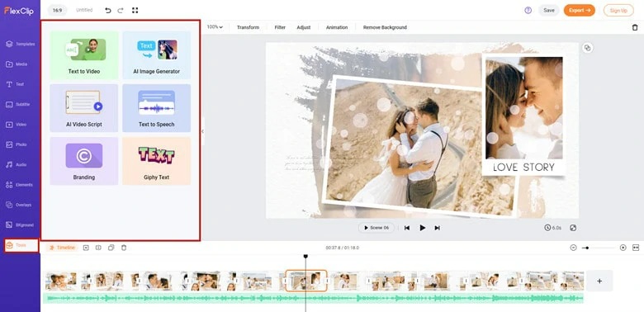This screenshot has height=312, width=644.
Task: Open the Elements sidebar tab
Action: pos(20,185)
